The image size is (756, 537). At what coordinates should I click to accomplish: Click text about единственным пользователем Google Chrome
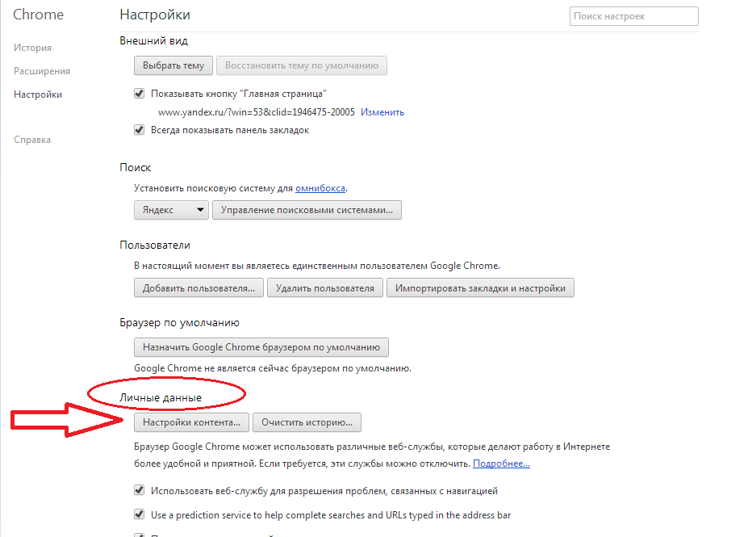coord(317,266)
